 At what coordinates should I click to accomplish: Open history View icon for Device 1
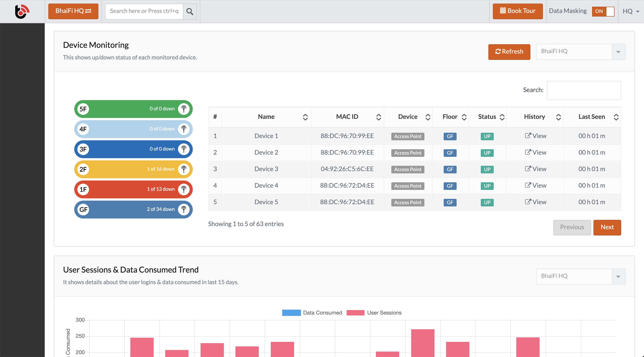[x=528, y=136]
